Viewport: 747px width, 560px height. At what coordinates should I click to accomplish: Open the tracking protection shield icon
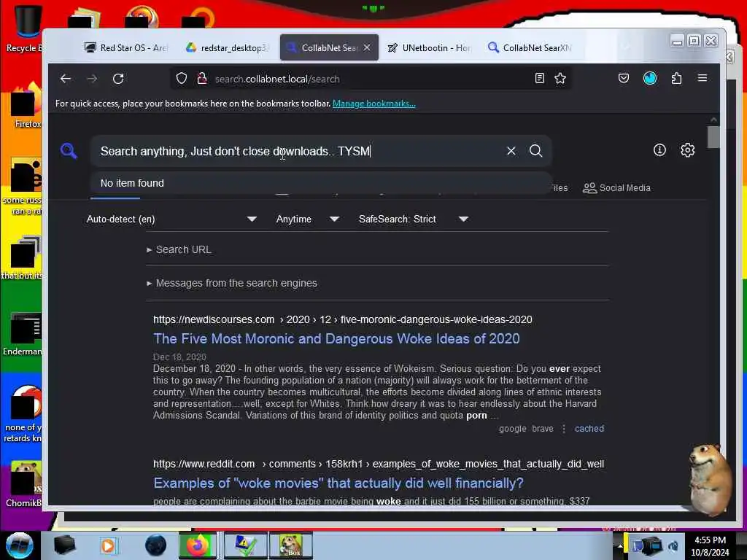[x=182, y=79]
